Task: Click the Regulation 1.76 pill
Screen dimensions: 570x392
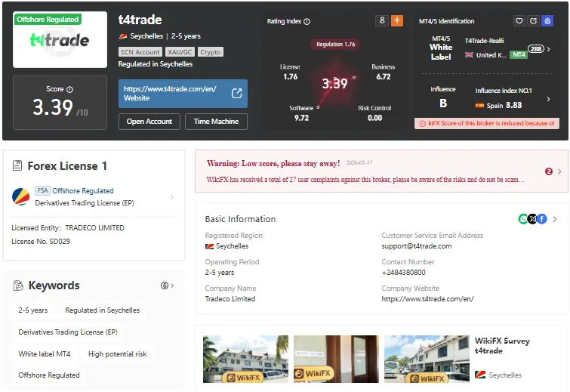Action: (x=335, y=45)
